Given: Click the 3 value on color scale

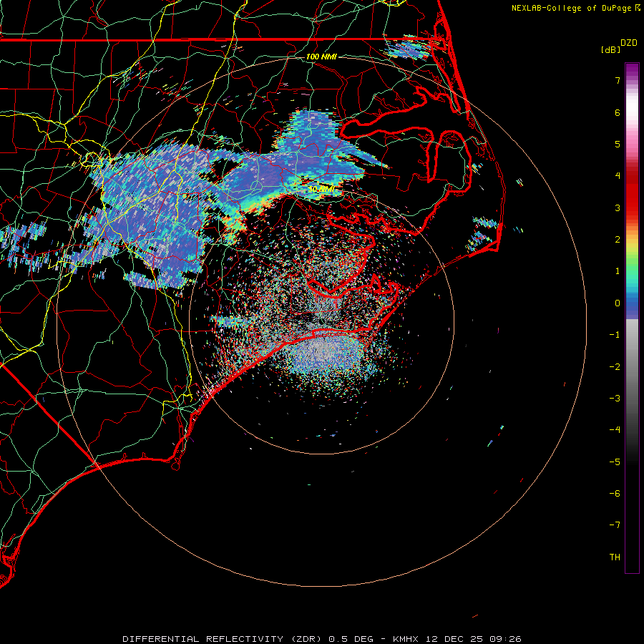Looking at the screenshot, I should point(618,208).
